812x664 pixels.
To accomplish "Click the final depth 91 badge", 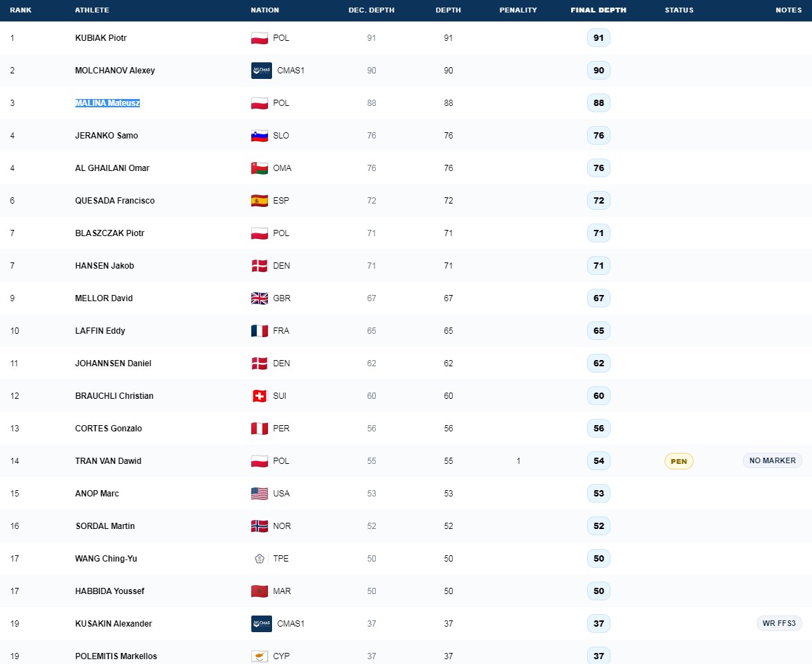I will [x=599, y=38].
